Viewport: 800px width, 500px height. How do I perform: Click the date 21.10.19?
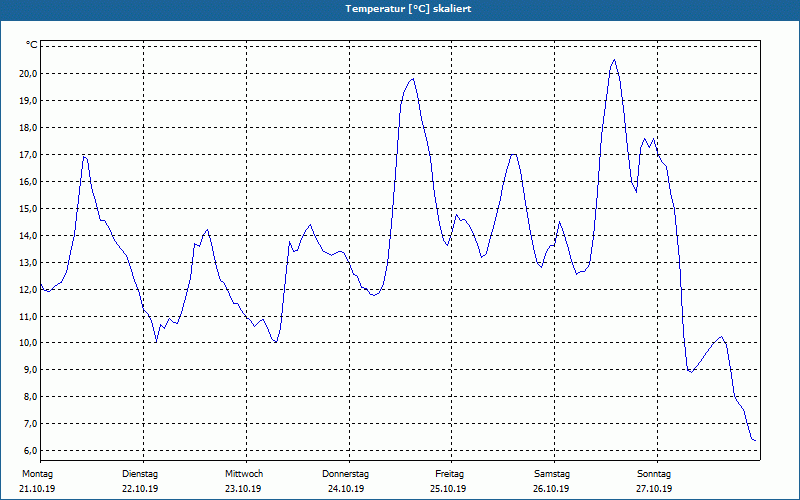(37, 489)
